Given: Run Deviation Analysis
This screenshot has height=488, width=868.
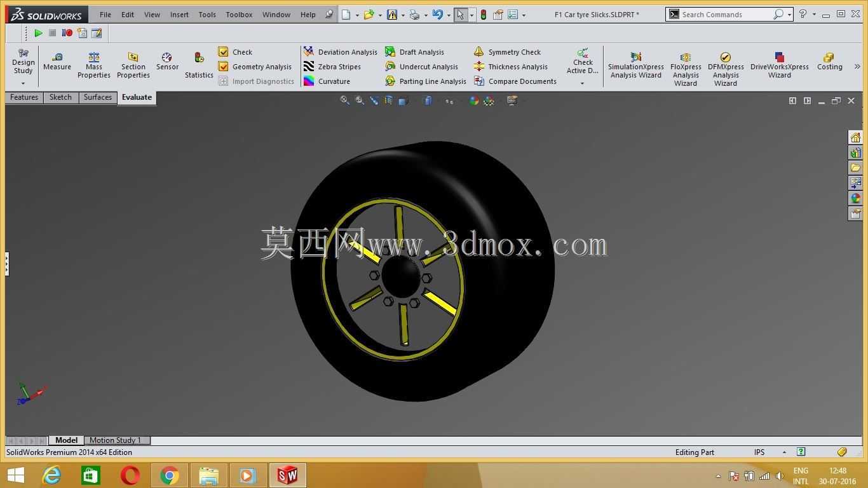Looking at the screenshot, I should [x=341, y=52].
